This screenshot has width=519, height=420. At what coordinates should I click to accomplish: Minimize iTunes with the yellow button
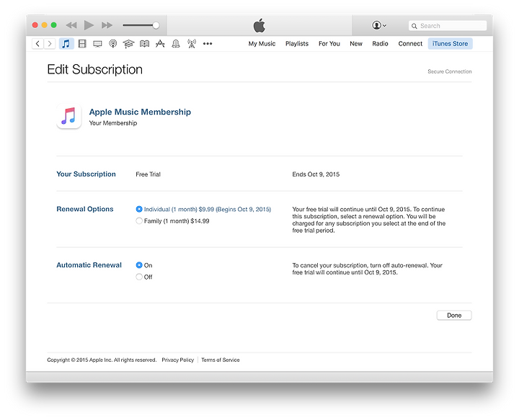[x=45, y=25]
